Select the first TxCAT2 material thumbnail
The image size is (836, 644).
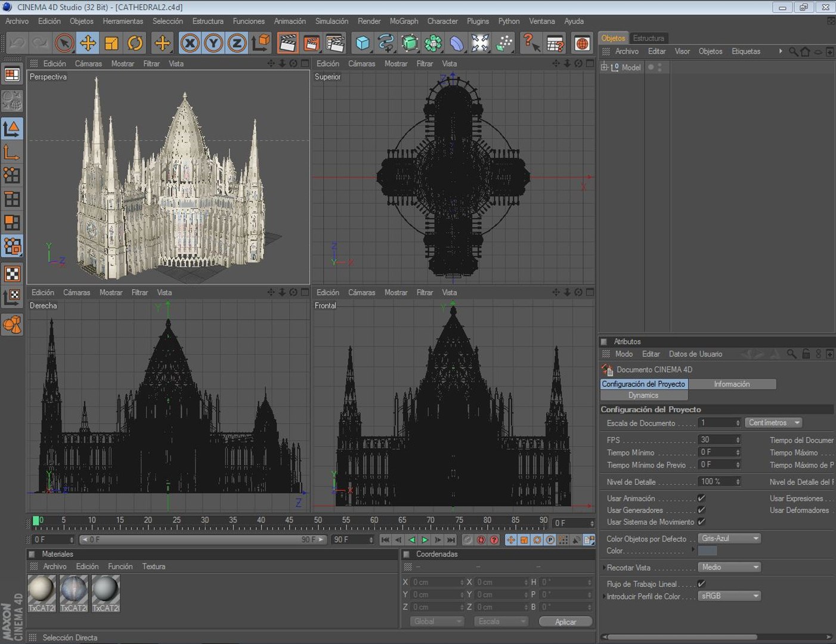click(42, 594)
